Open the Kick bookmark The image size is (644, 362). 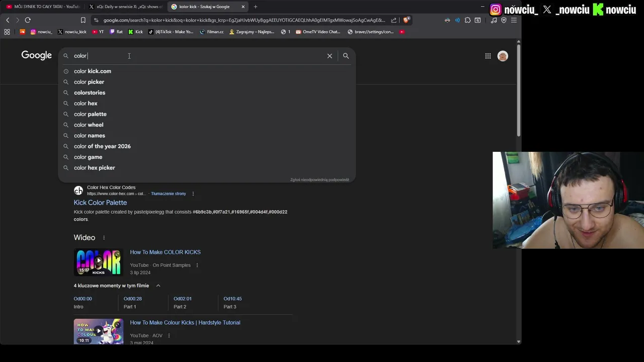(x=135, y=32)
